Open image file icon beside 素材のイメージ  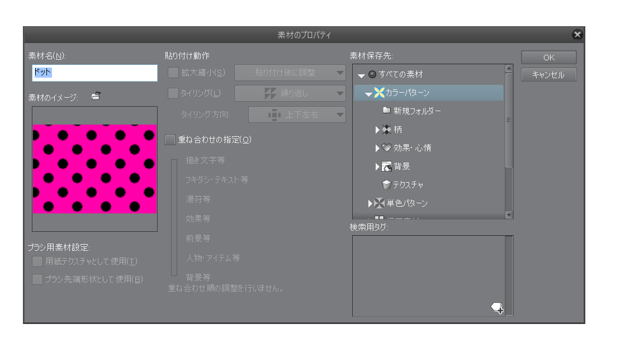click(96, 96)
